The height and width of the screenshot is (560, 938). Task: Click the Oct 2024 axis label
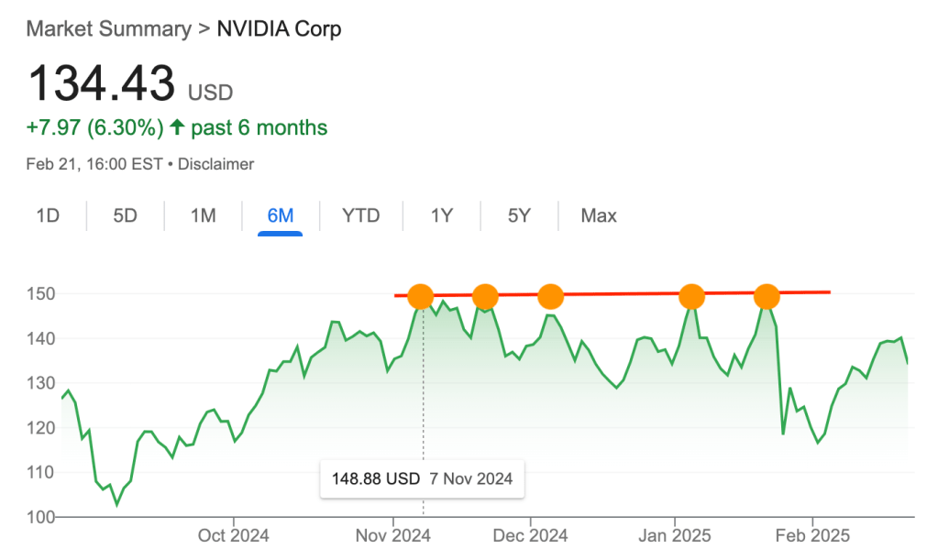(x=233, y=535)
